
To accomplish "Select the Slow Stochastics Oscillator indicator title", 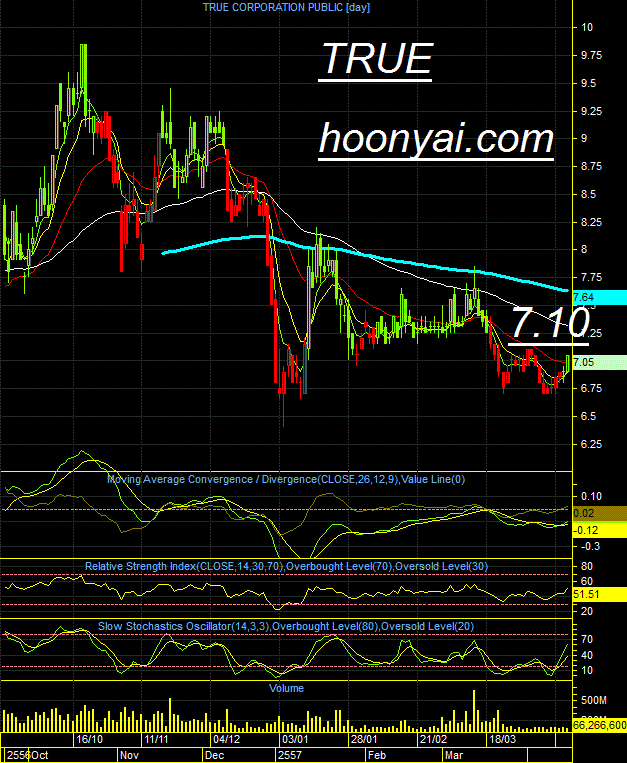I will (x=286, y=626).
